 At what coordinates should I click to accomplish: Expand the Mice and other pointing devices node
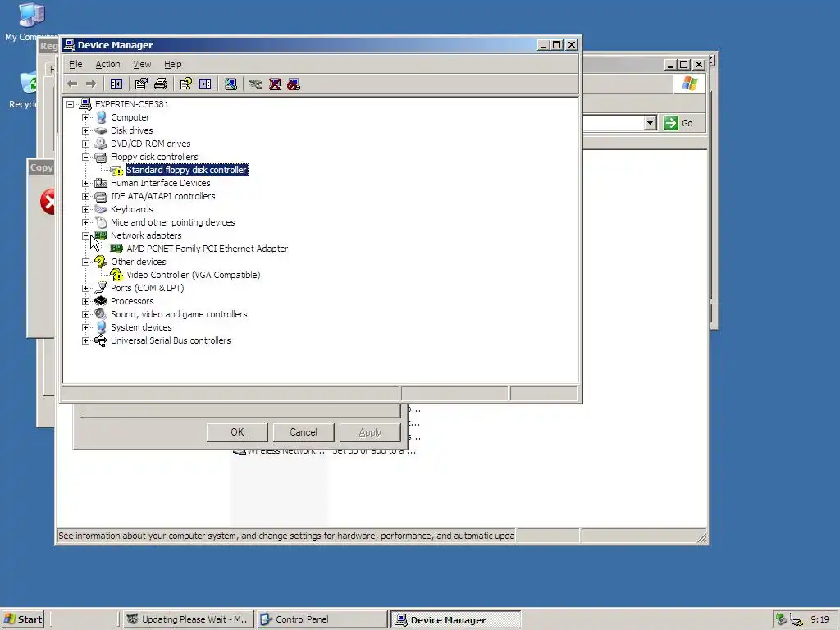[85, 222]
